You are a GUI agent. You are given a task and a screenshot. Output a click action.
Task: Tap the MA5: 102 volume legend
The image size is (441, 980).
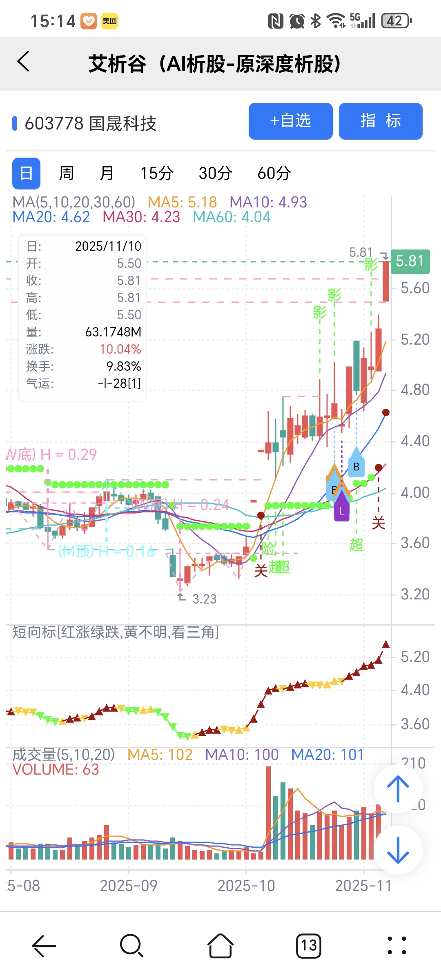click(x=160, y=755)
